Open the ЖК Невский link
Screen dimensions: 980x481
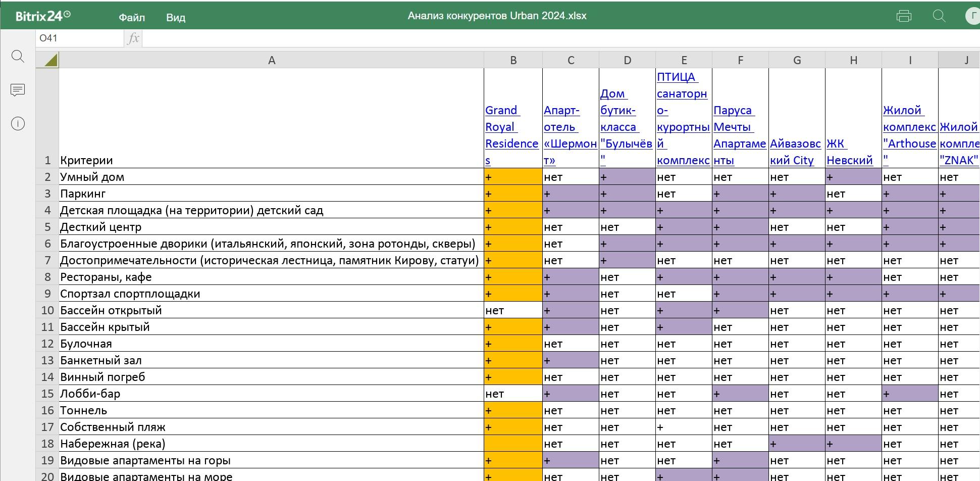pos(850,152)
